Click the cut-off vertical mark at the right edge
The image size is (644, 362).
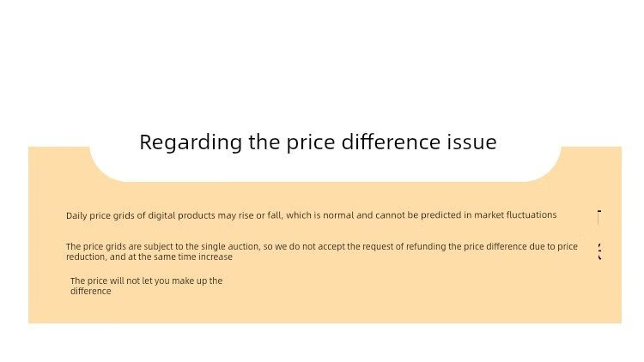[x=598, y=217]
